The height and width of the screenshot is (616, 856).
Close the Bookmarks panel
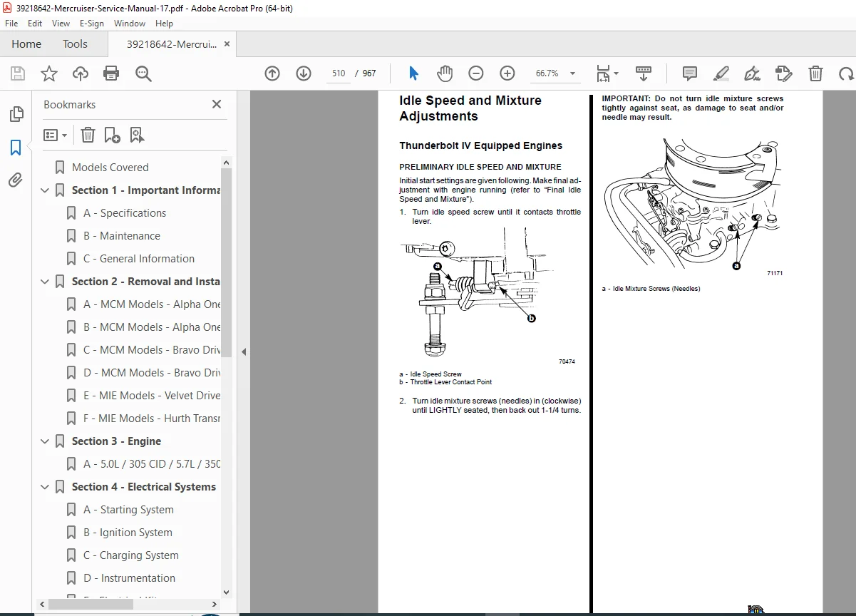(217, 104)
